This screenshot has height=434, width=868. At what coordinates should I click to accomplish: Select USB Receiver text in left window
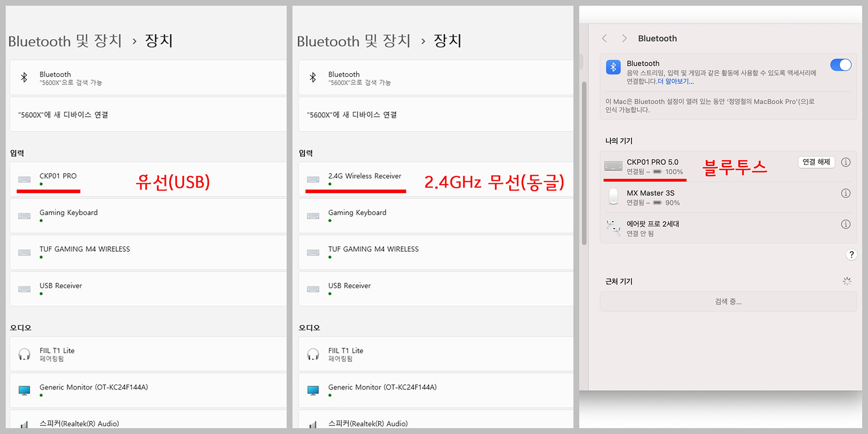click(61, 285)
